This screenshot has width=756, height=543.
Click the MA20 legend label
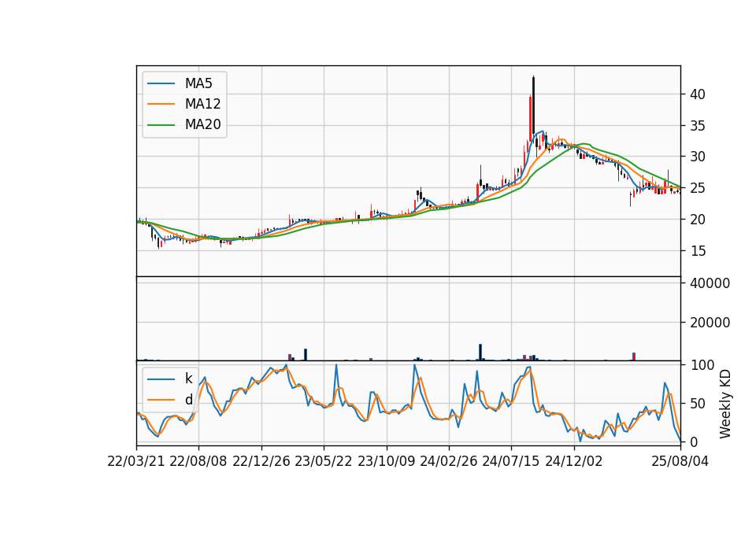coord(202,124)
